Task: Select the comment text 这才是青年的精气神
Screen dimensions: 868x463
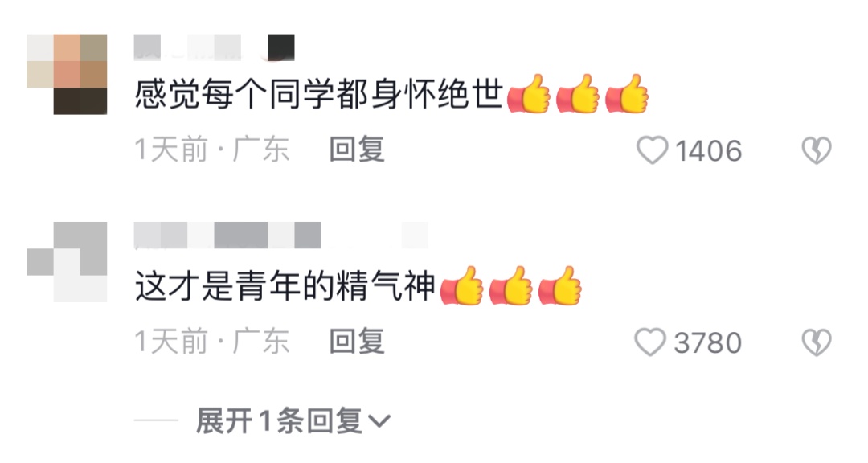Action: (x=285, y=286)
